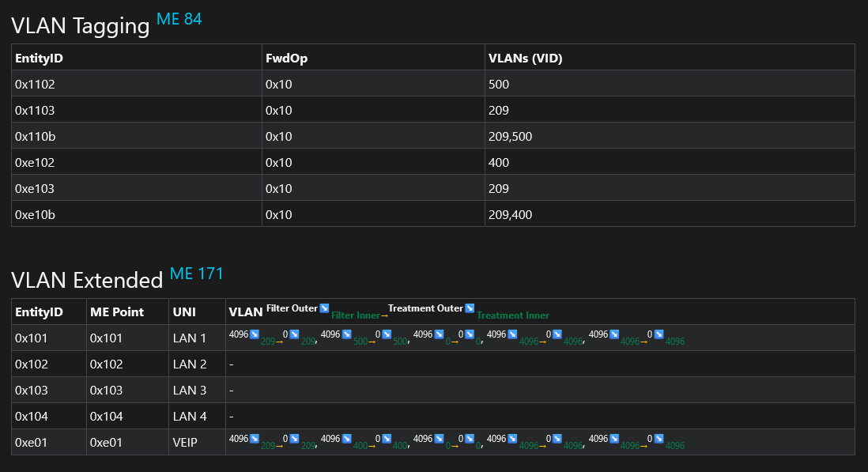Viewport: 868px width, 472px height.
Task: Select EntityID 0x101 in VLAN Extended
Action: [x=49, y=338]
